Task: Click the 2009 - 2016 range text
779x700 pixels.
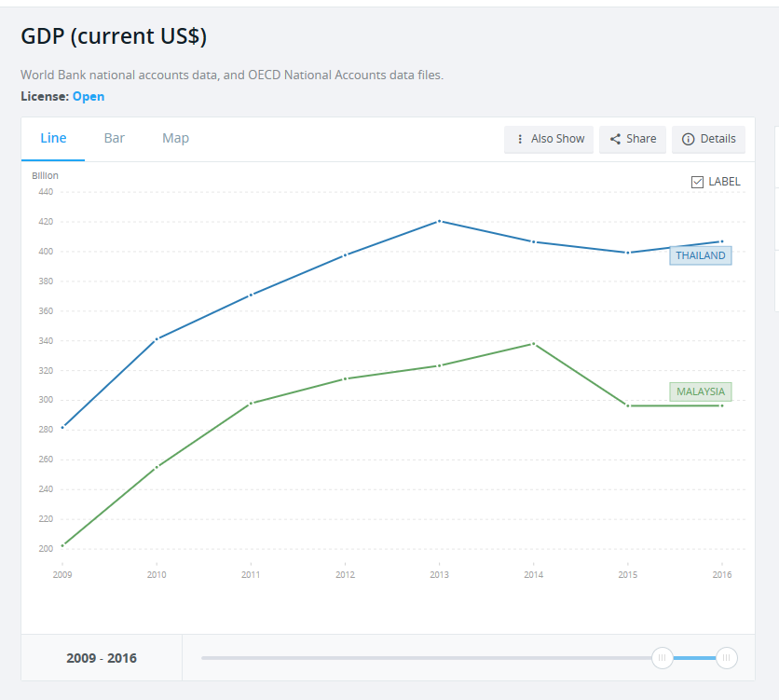Action: [102, 658]
